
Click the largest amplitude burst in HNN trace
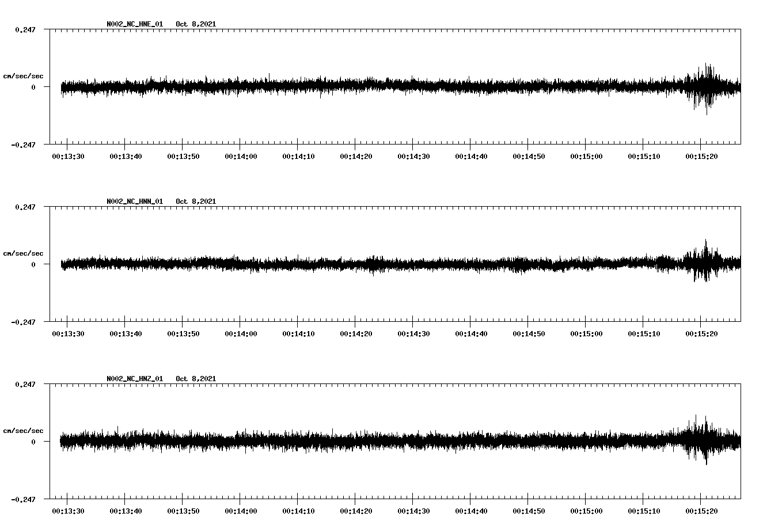point(705,262)
